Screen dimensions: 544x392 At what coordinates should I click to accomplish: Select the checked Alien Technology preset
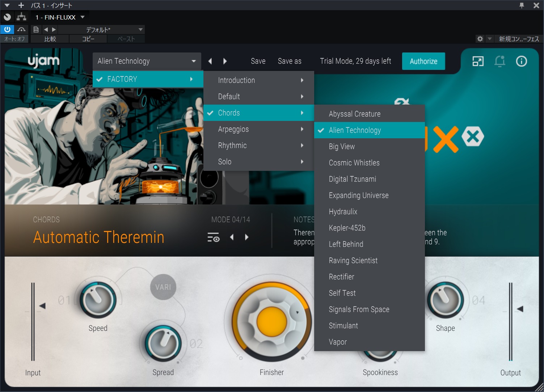point(370,130)
